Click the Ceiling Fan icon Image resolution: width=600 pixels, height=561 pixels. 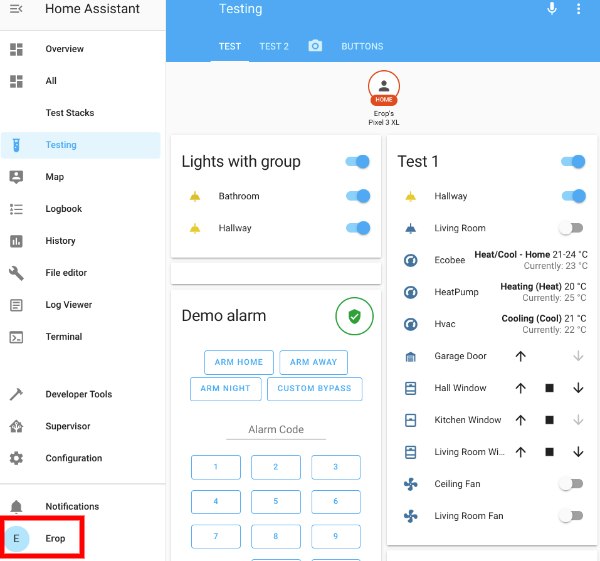(410, 484)
